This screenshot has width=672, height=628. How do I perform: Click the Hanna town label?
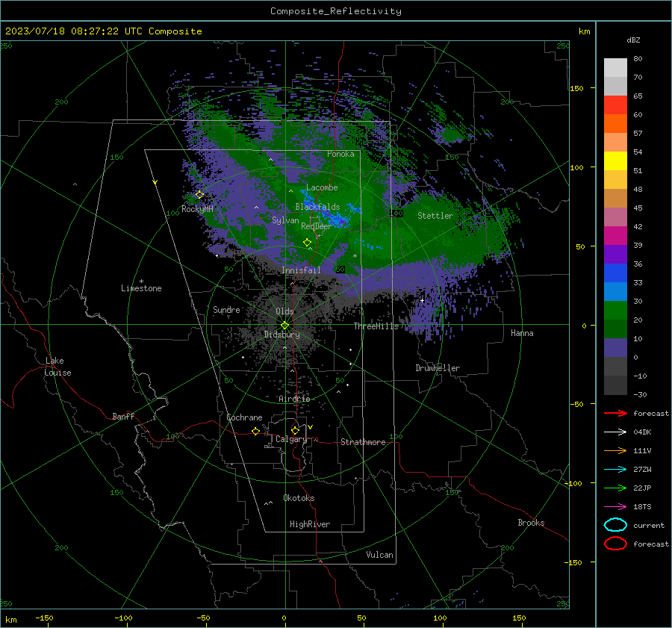tap(522, 333)
